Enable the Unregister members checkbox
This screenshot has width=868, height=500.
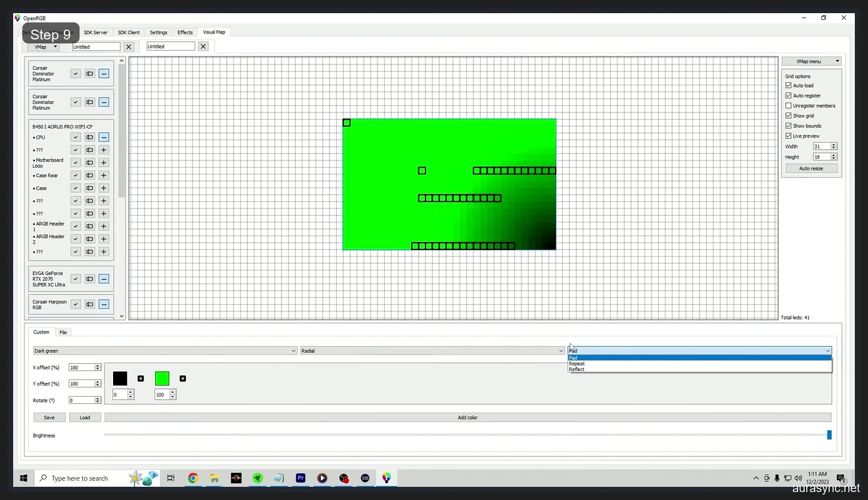[788, 105]
